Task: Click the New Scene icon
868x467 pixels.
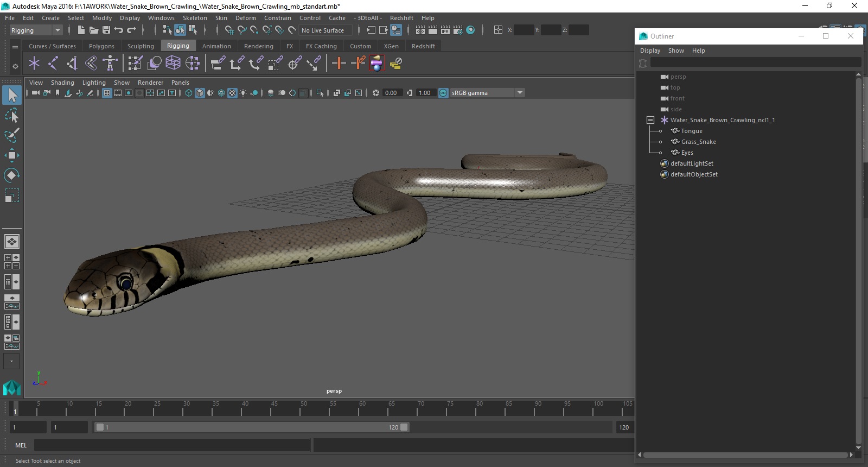Action: (81, 30)
